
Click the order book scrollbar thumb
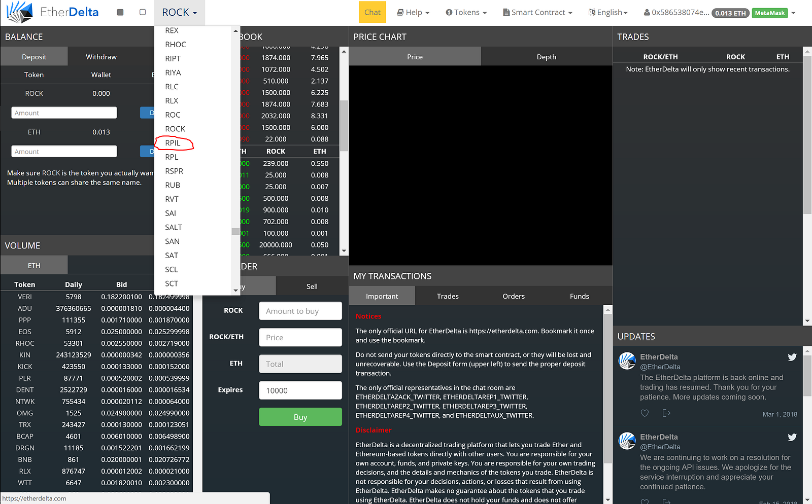click(x=344, y=126)
